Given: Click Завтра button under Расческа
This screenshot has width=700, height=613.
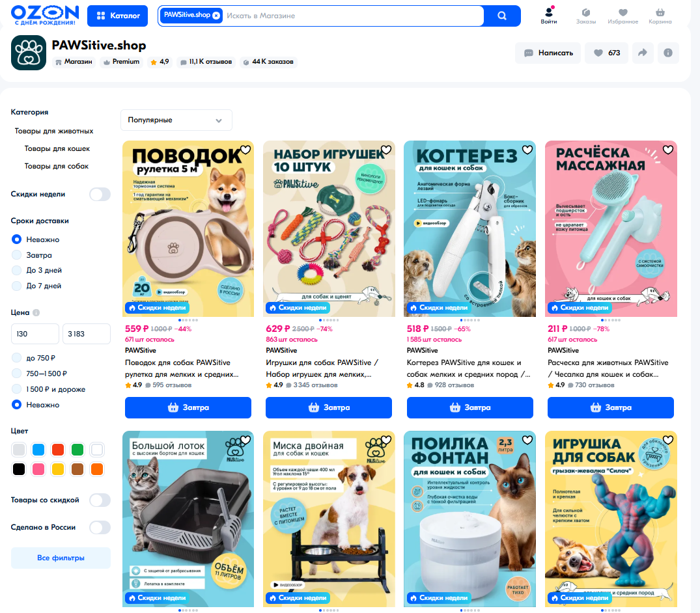Looking at the screenshot, I should [610, 407].
